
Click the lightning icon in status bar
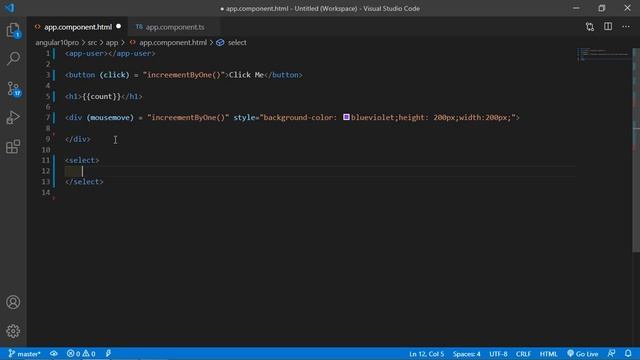[x=108, y=353]
